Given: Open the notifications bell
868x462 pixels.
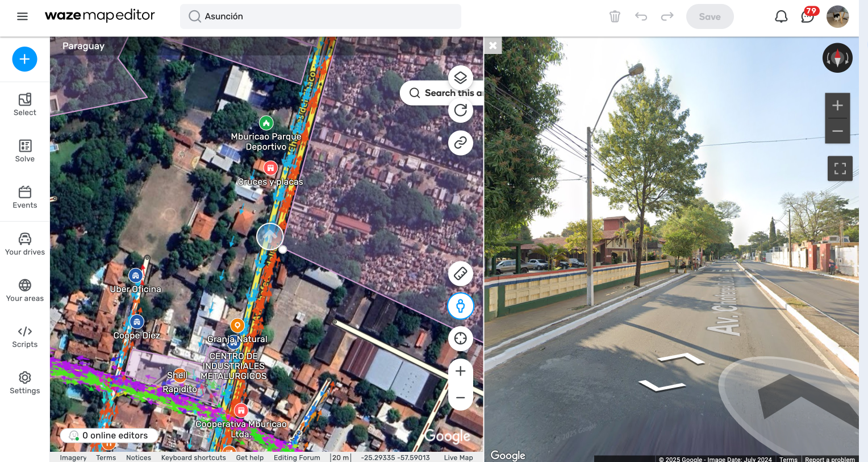Looking at the screenshot, I should (781, 16).
